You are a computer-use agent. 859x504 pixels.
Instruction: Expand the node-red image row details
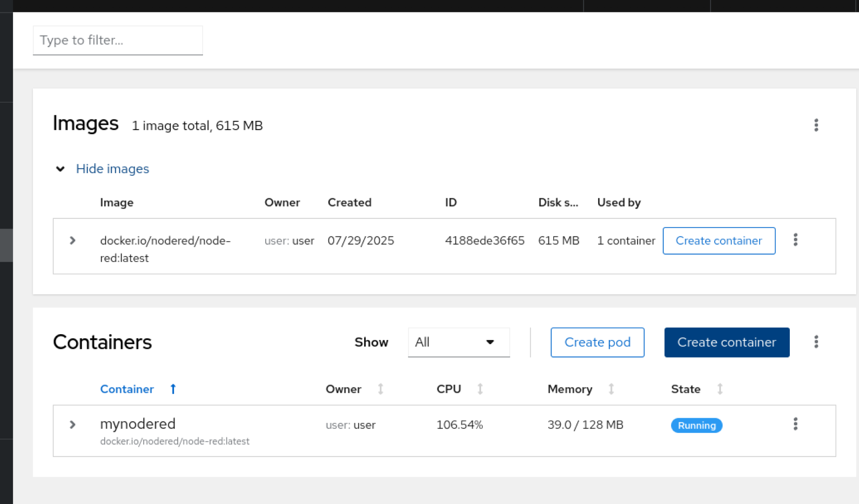tap(73, 240)
